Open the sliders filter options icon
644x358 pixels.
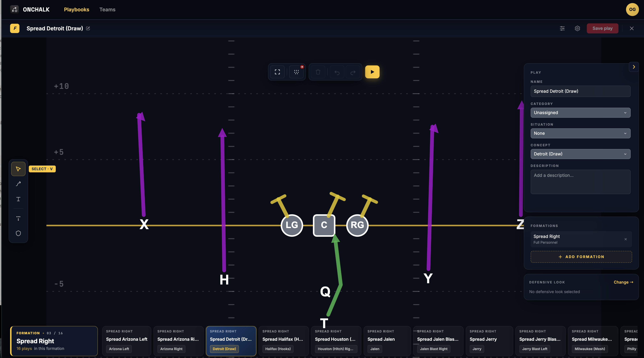point(562,28)
